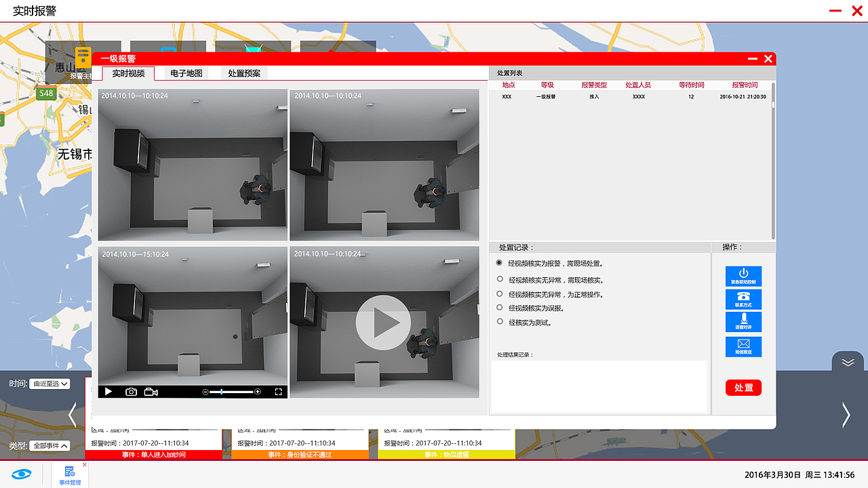The height and width of the screenshot is (488, 868).
Task: Switch to the 处置预案 tab
Action: tap(244, 73)
